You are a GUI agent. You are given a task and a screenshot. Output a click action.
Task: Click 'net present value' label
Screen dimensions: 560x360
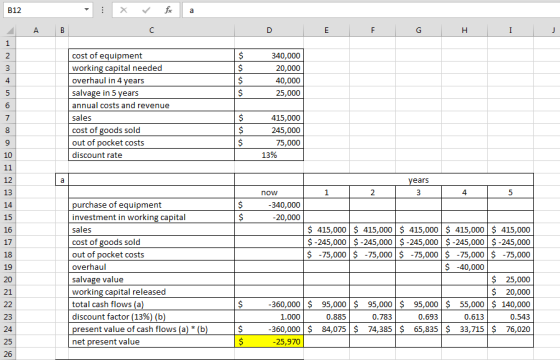point(151,341)
